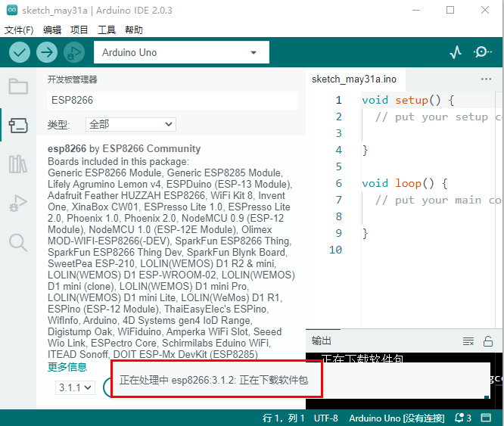504x426 pixels.
Task: Click line number 6 in the editor
Action: pos(338,183)
